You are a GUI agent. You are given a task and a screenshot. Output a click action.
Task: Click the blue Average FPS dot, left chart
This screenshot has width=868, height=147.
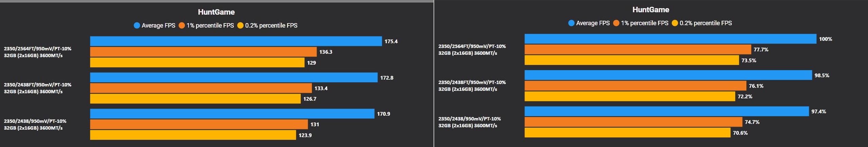(x=137, y=26)
